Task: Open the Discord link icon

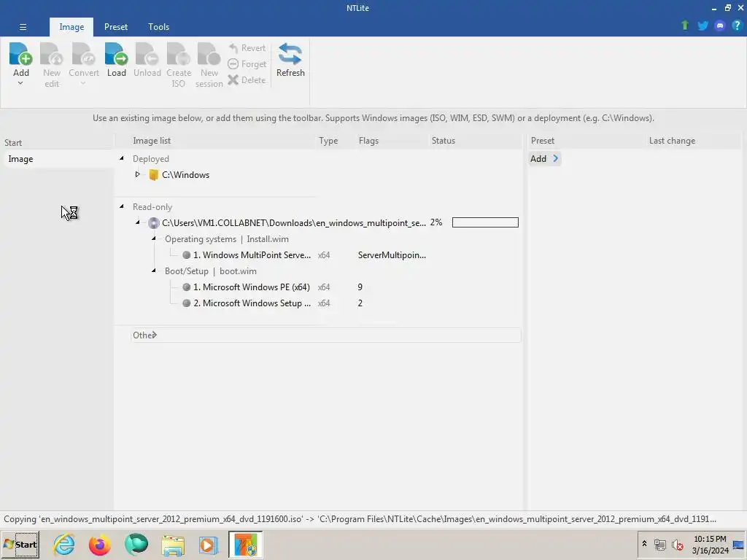Action: [x=720, y=26]
